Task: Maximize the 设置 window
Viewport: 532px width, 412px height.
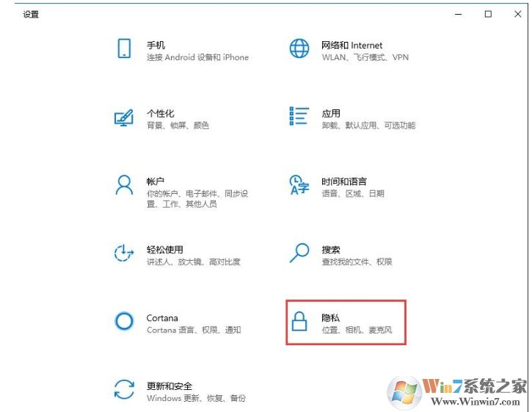Action: pos(488,14)
